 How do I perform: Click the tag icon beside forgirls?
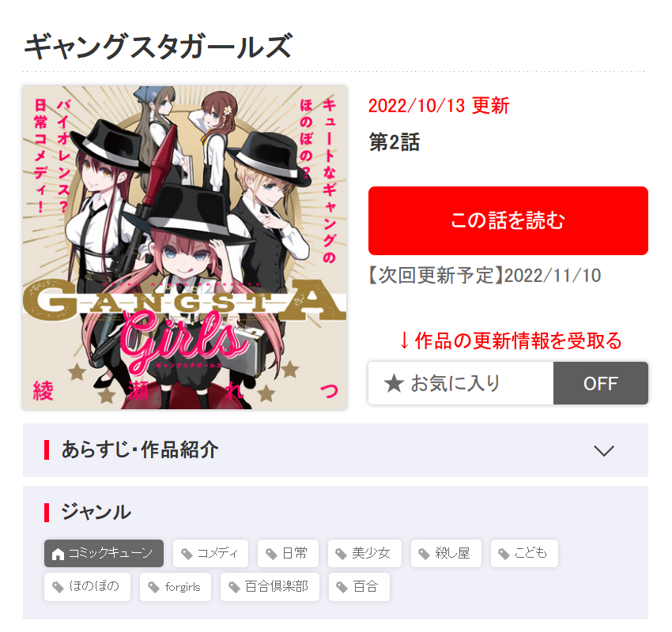click(154, 588)
